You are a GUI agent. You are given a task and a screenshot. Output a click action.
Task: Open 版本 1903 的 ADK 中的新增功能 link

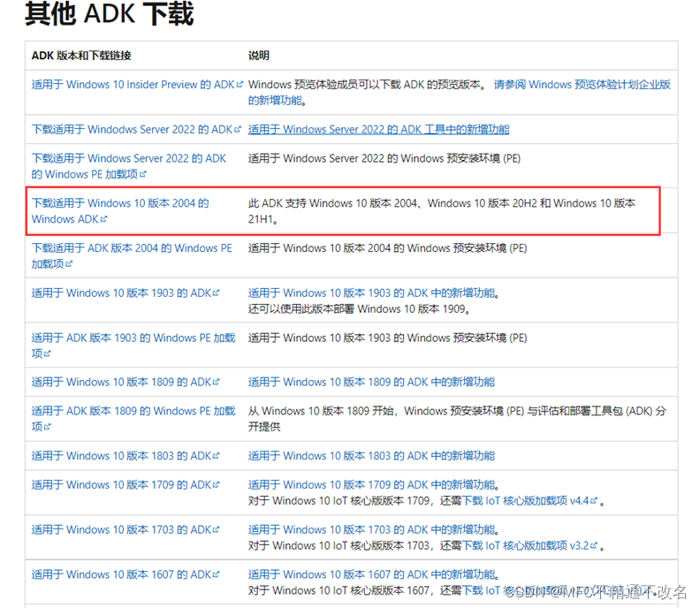(371, 293)
